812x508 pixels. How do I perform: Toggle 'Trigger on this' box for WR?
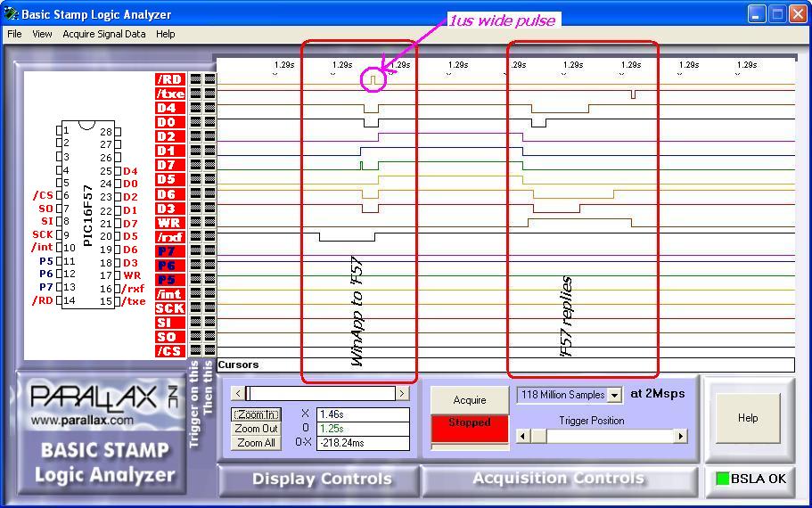[195, 223]
